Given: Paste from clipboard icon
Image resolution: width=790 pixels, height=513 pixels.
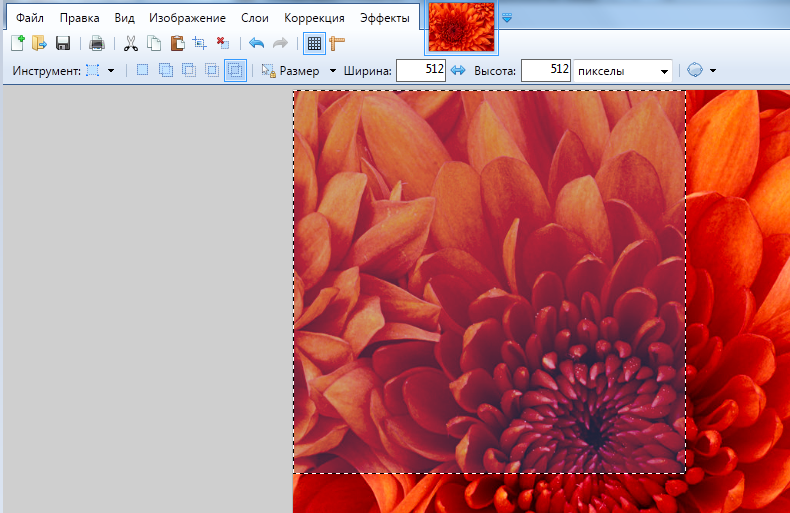Looking at the screenshot, I should tap(177, 43).
